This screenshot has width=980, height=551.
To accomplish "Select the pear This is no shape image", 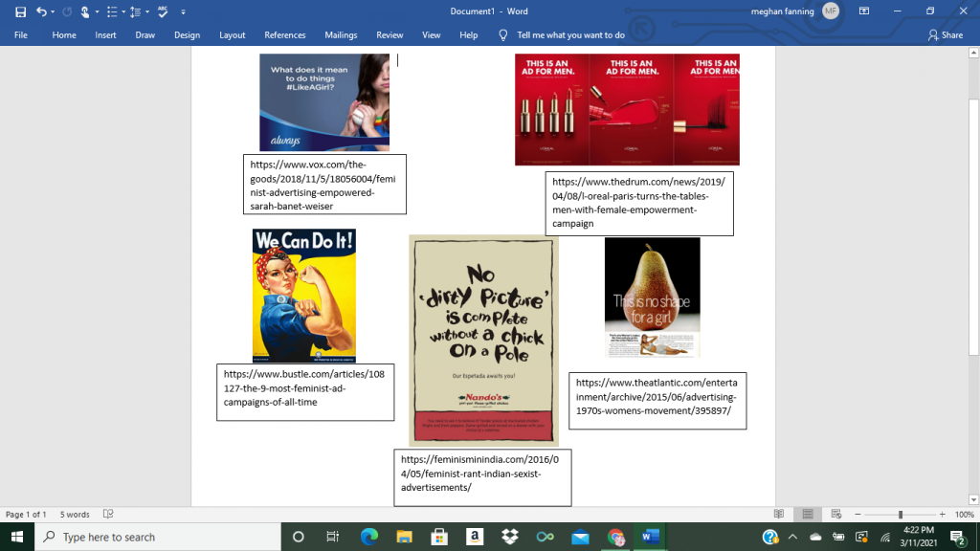I will click(652, 298).
